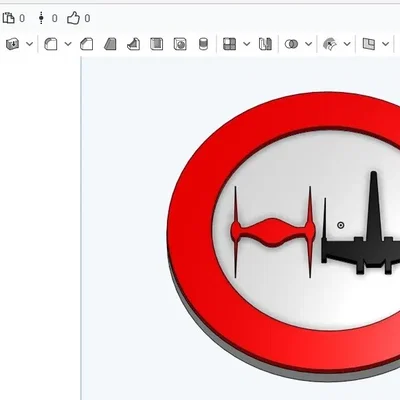This screenshot has width=400, height=400.
Task: Select the Boolean tool
Action: coord(291,44)
